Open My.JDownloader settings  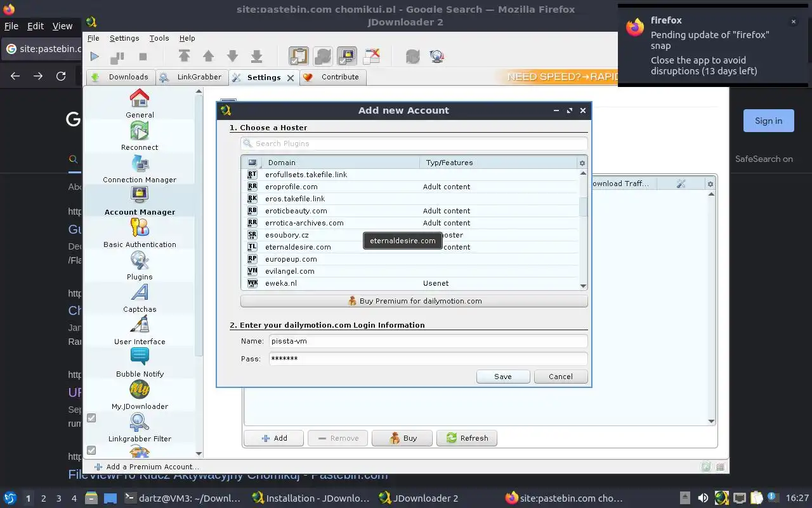(x=140, y=395)
